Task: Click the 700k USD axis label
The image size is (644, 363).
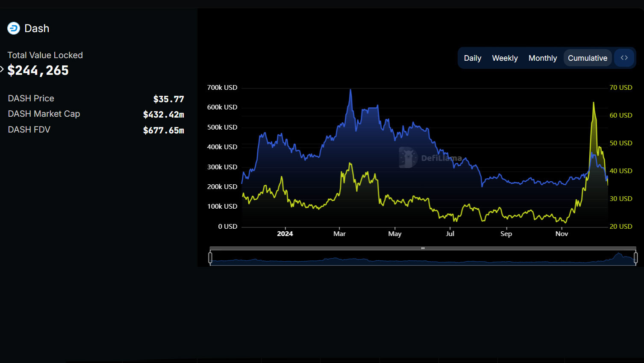Action: point(222,88)
